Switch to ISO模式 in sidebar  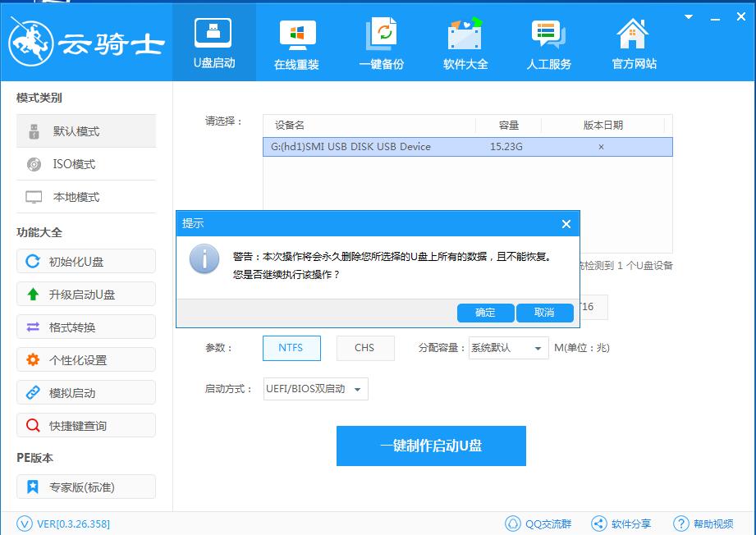tap(86, 164)
